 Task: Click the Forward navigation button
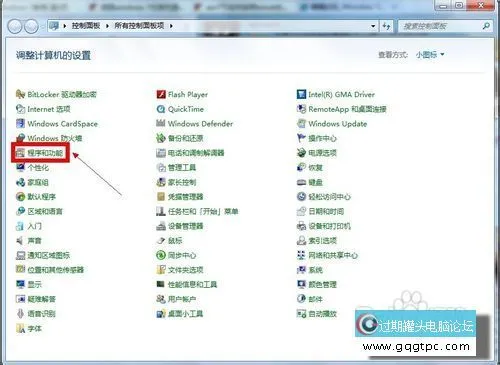click(x=31, y=26)
